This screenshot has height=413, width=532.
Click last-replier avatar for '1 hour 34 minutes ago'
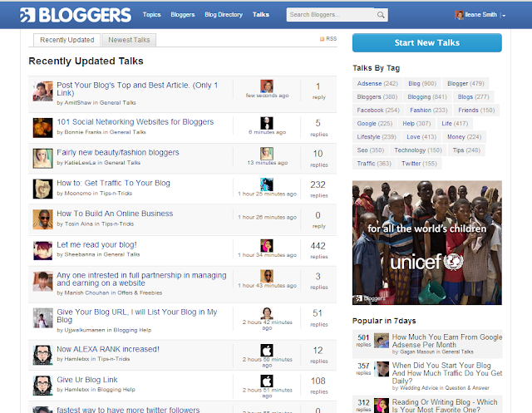(267, 245)
